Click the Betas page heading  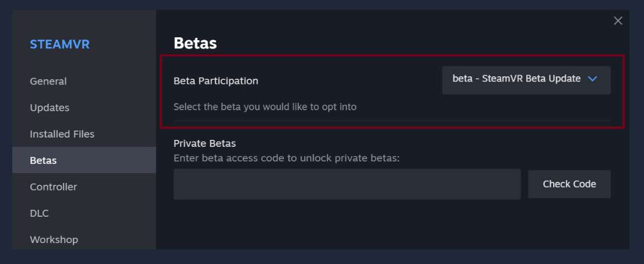[x=195, y=43]
